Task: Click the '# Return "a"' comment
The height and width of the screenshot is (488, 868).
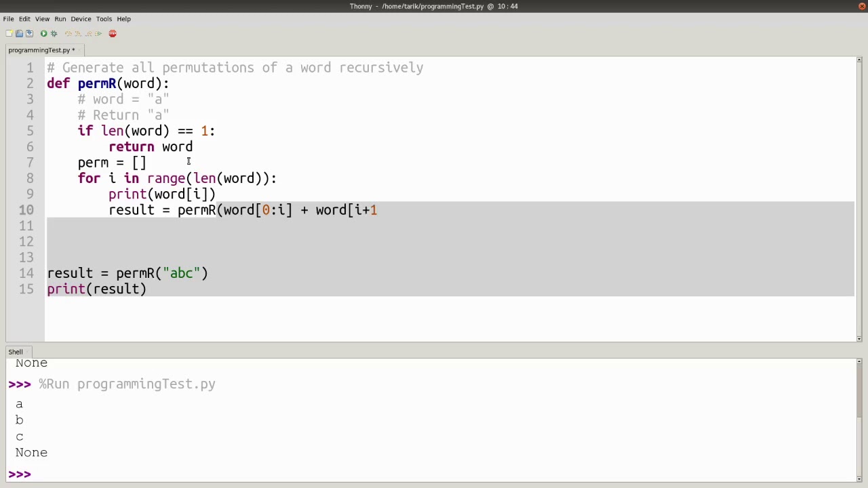Action: (x=123, y=115)
